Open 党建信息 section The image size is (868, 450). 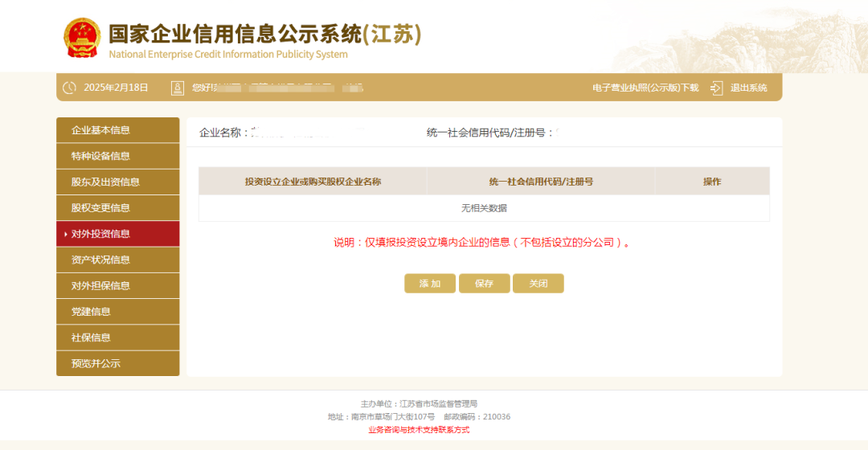pyautogui.click(x=118, y=312)
